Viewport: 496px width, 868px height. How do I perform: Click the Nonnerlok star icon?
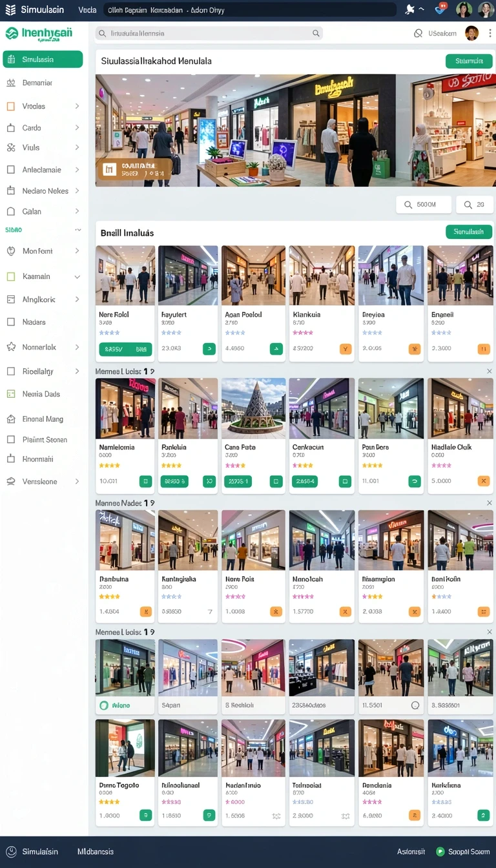point(10,347)
